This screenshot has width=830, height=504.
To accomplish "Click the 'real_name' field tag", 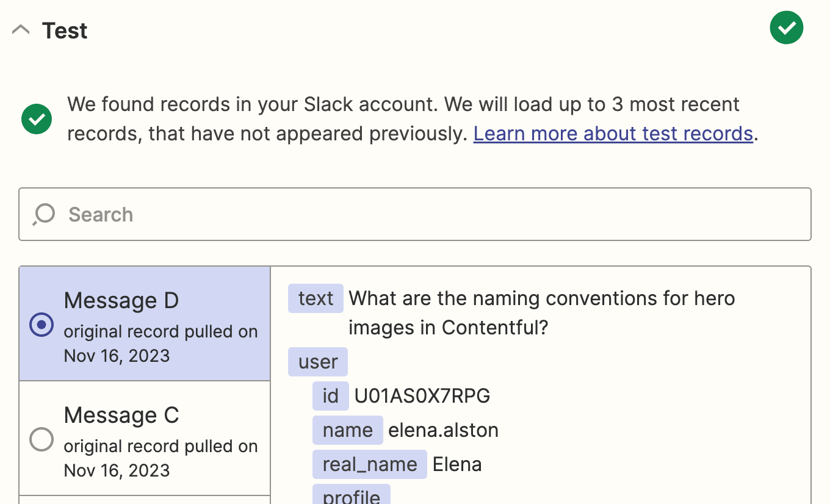I will coord(369,464).
